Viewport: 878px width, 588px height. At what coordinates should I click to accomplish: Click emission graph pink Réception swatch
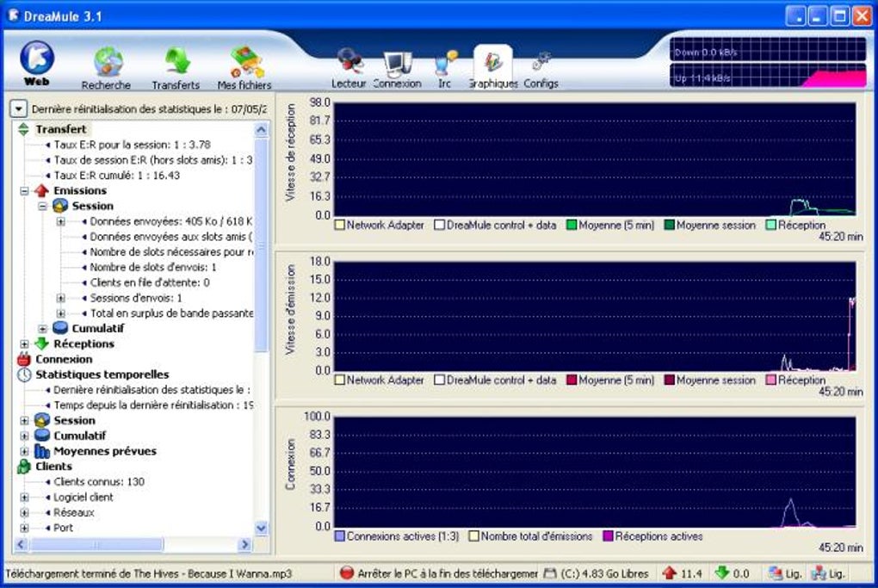[770, 381]
